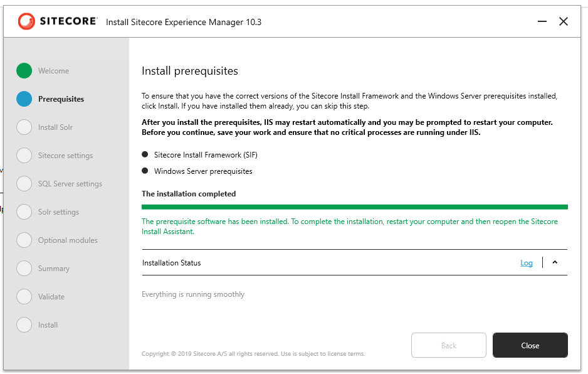Click the green Welcome step circle
Viewport: 588px width, 374px height.
24,71
